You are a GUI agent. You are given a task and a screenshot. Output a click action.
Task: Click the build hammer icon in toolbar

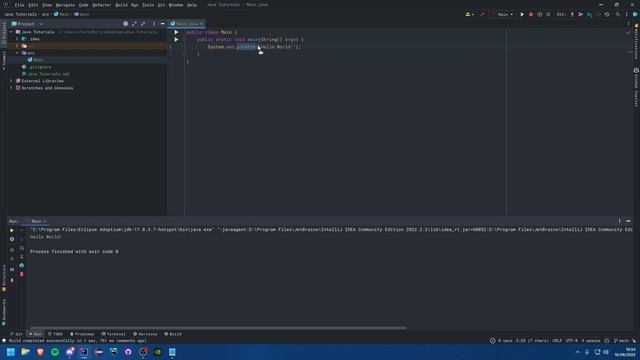pos(482,14)
